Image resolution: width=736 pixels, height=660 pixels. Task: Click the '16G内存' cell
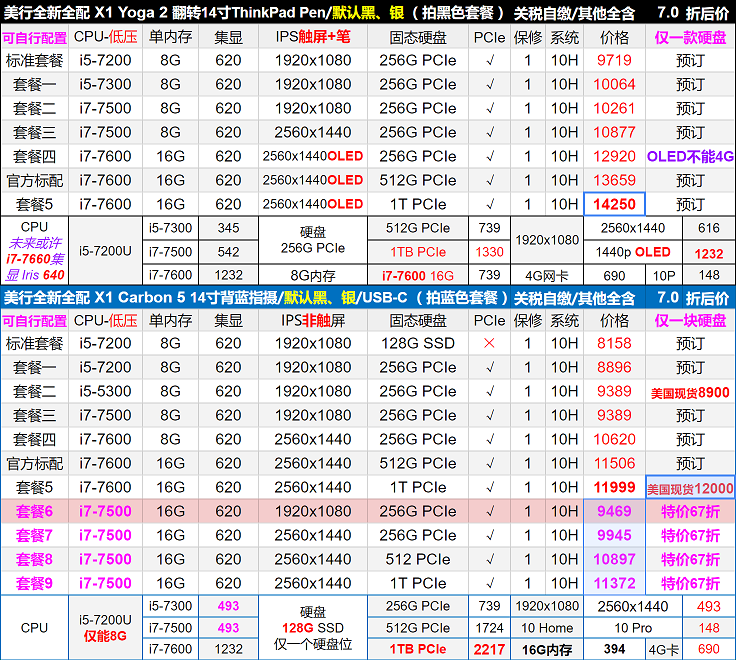[x=547, y=649]
